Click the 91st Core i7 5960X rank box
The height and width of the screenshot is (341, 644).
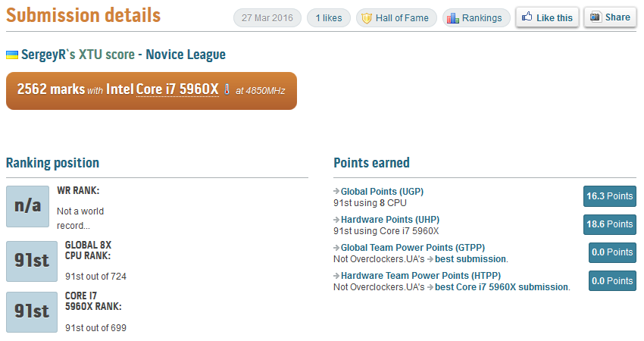[32, 312]
